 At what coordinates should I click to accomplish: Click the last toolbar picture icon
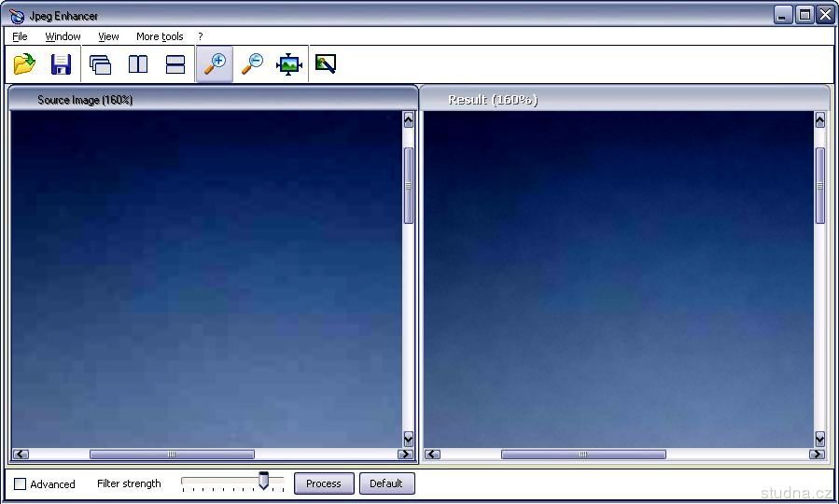tap(326, 64)
